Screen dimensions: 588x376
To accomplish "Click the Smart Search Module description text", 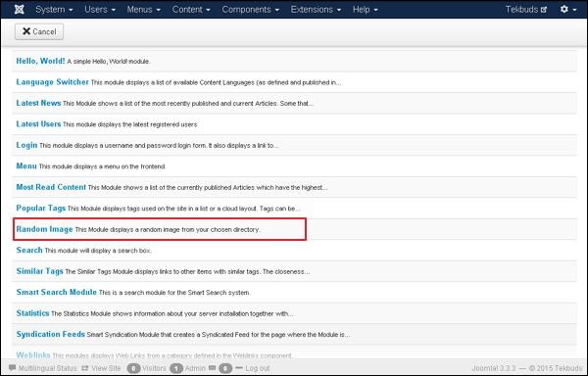I will tap(174, 293).
